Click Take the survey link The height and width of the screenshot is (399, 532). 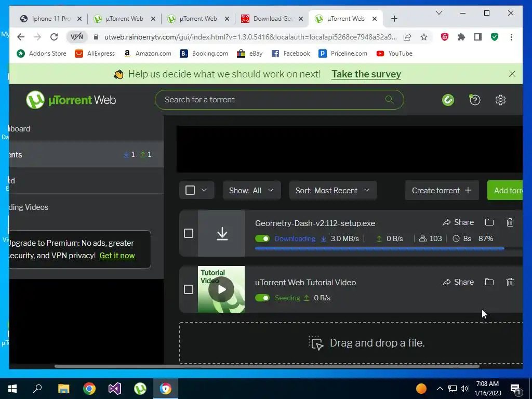(x=366, y=74)
